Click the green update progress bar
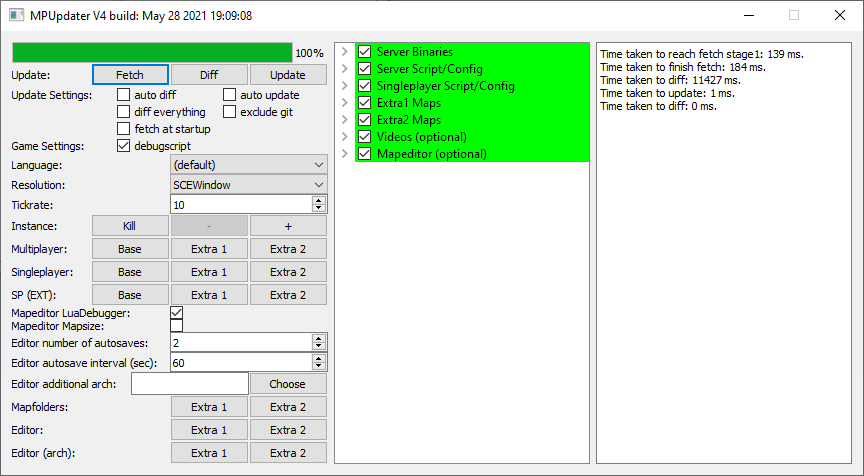Screen dimensions: 864x476 pyautogui.click(x=152, y=52)
